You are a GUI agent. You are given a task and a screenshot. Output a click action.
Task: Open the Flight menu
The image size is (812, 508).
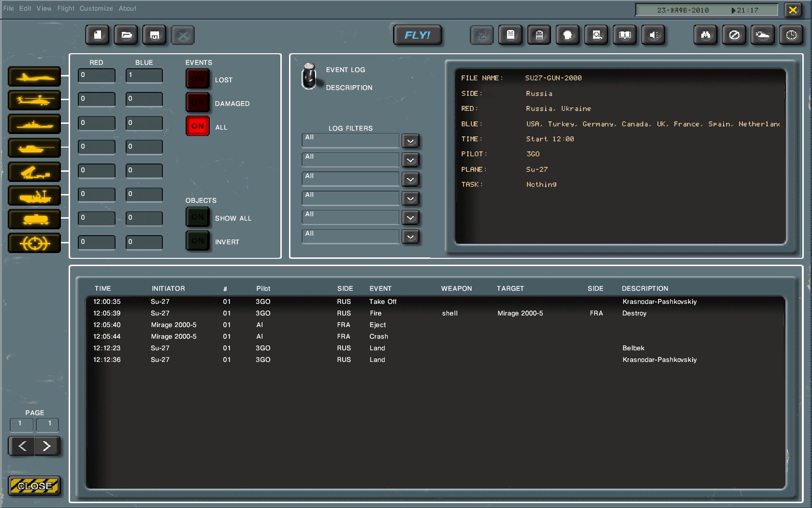pos(65,8)
